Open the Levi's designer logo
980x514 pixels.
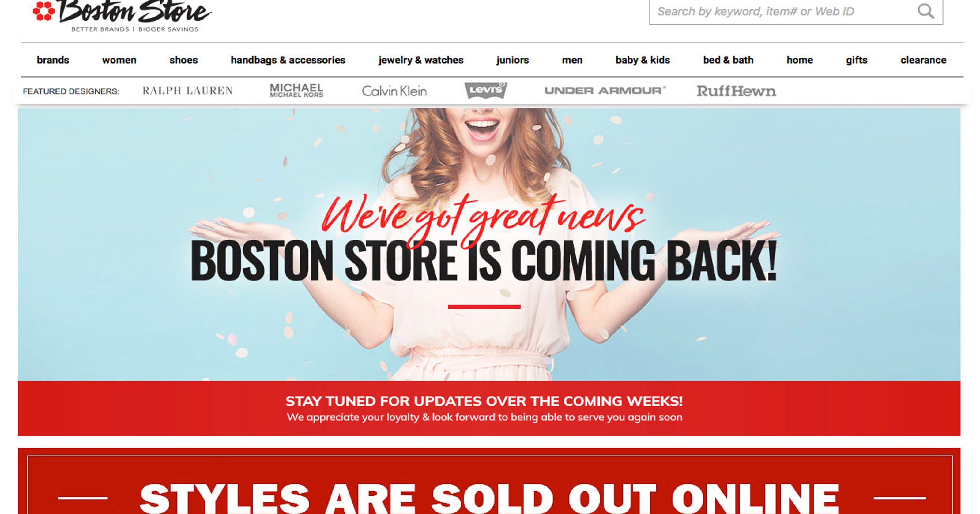click(x=486, y=90)
